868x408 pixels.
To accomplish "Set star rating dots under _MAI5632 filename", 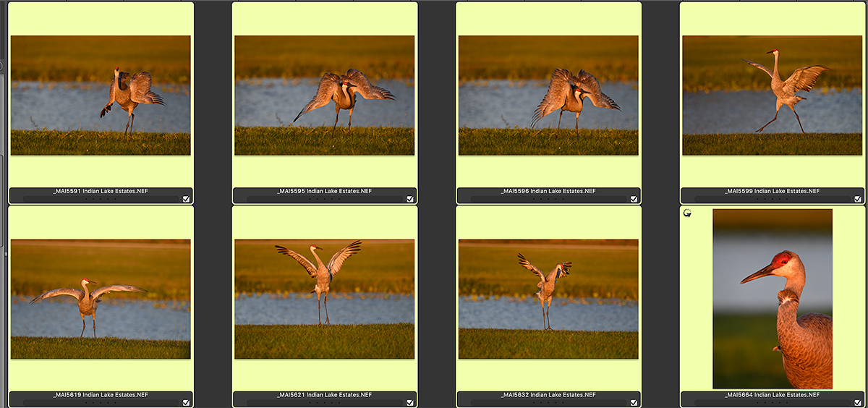I will click(x=548, y=403).
